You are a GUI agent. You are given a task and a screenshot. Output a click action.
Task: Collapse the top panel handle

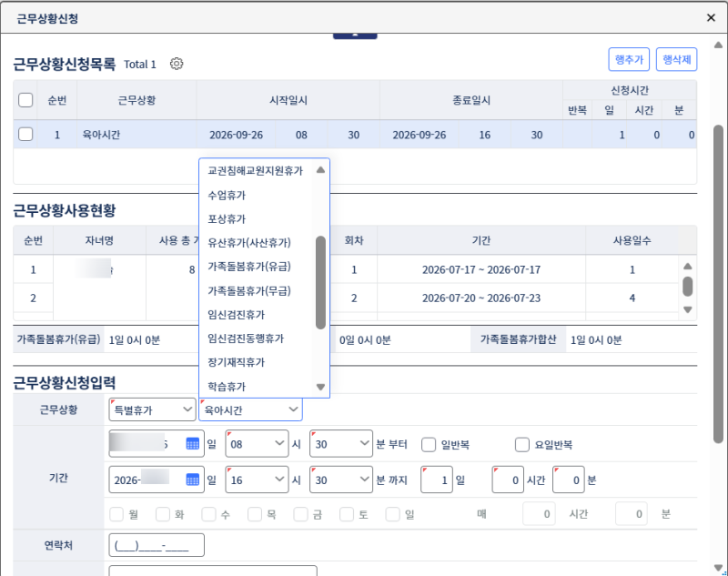click(355, 35)
